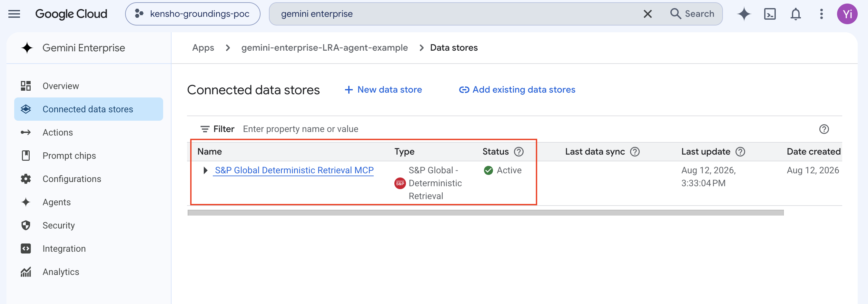Open the main navigation hamburger menu

14,14
